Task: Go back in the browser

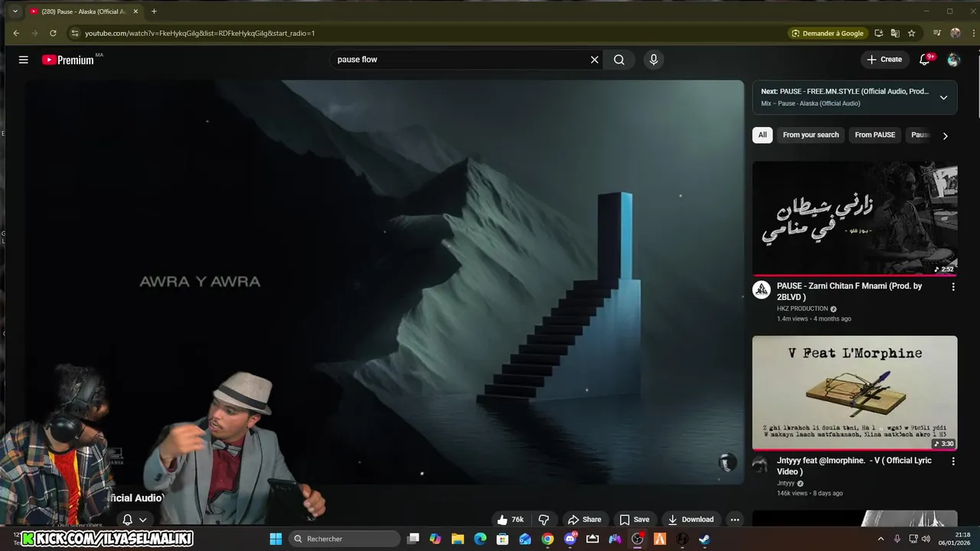Action: pyautogui.click(x=16, y=33)
